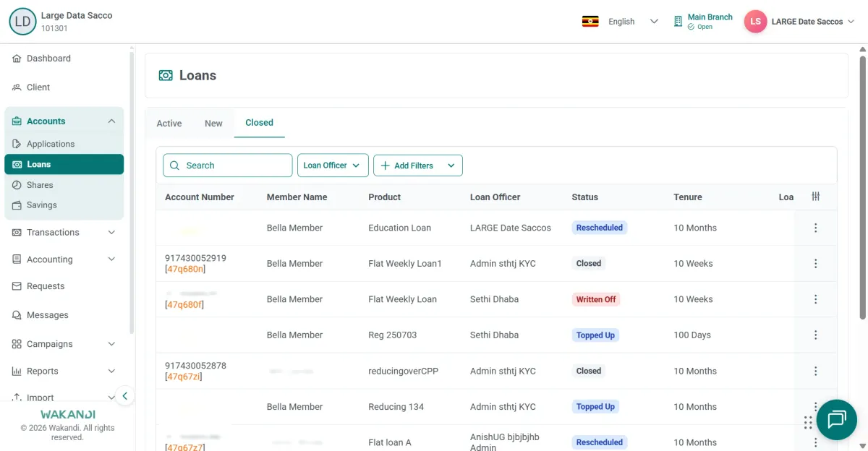868x451 pixels.
Task: Click the 100 Days tenure cell
Action: pyautogui.click(x=692, y=335)
